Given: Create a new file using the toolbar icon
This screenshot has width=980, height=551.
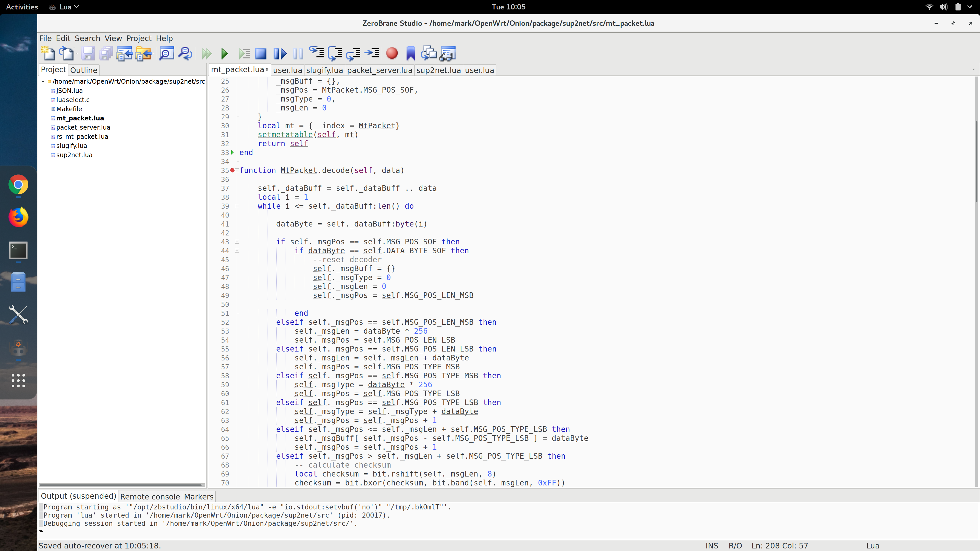Looking at the screenshot, I should [47, 54].
